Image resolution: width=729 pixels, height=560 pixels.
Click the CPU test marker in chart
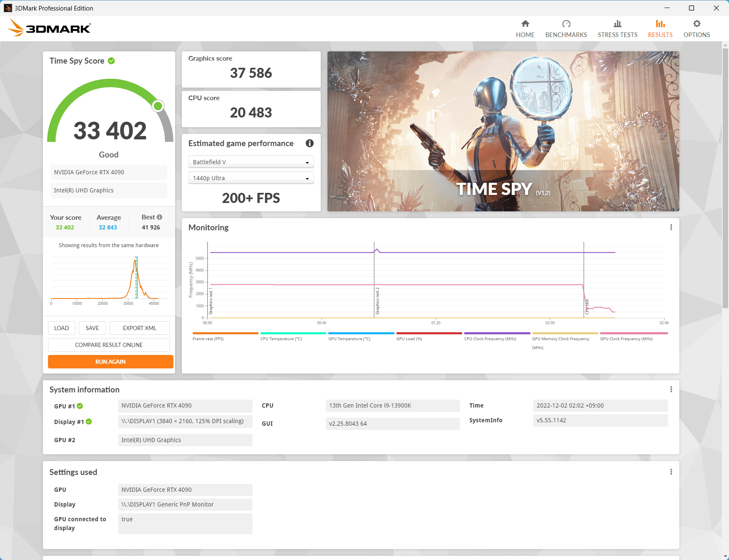587,307
